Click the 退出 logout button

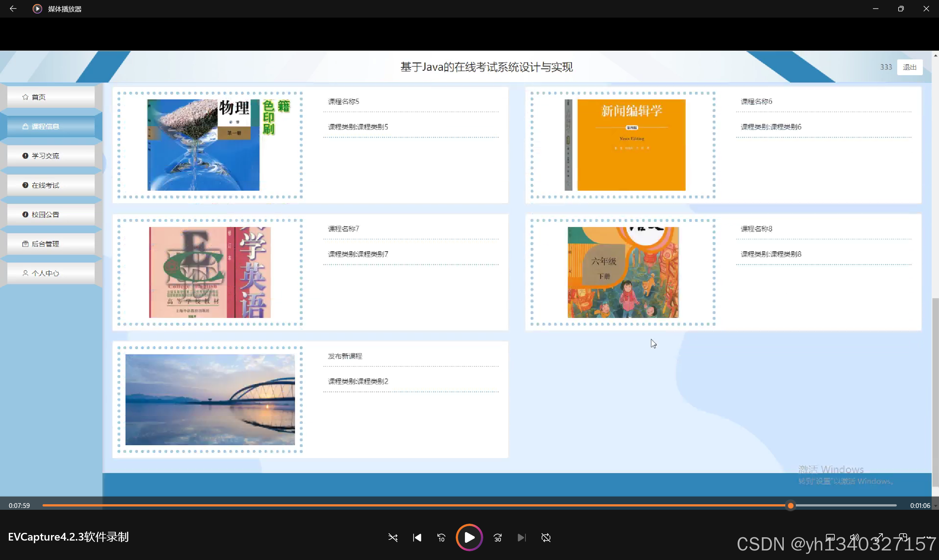click(x=910, y=67)
